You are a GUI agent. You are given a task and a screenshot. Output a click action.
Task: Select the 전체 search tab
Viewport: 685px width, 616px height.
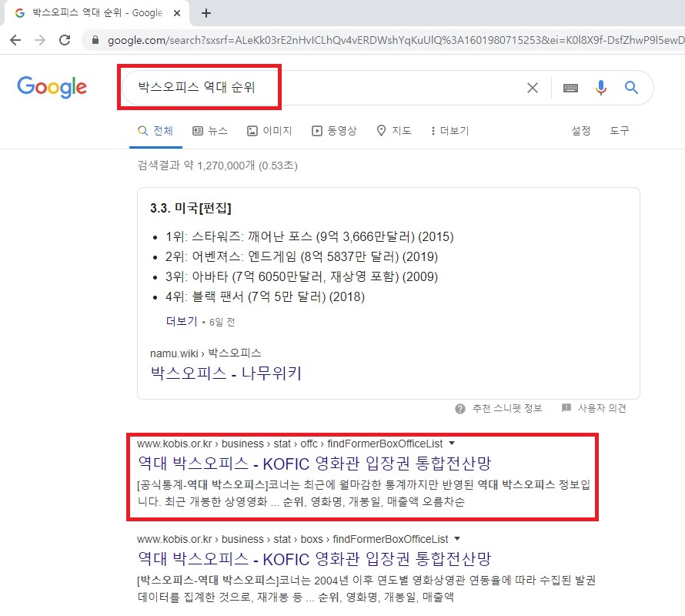click(x=155, y=131)
